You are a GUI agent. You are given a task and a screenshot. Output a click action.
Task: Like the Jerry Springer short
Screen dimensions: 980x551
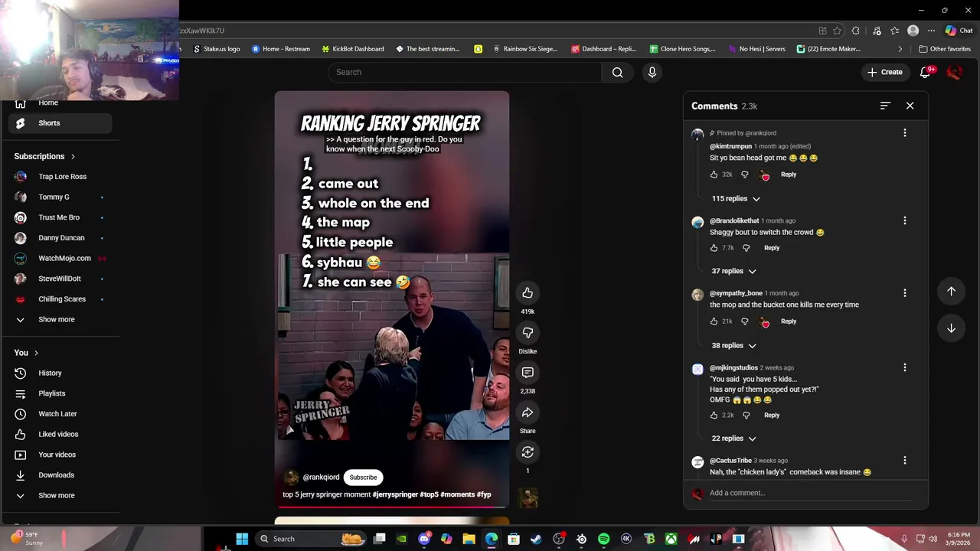point(528,293)
